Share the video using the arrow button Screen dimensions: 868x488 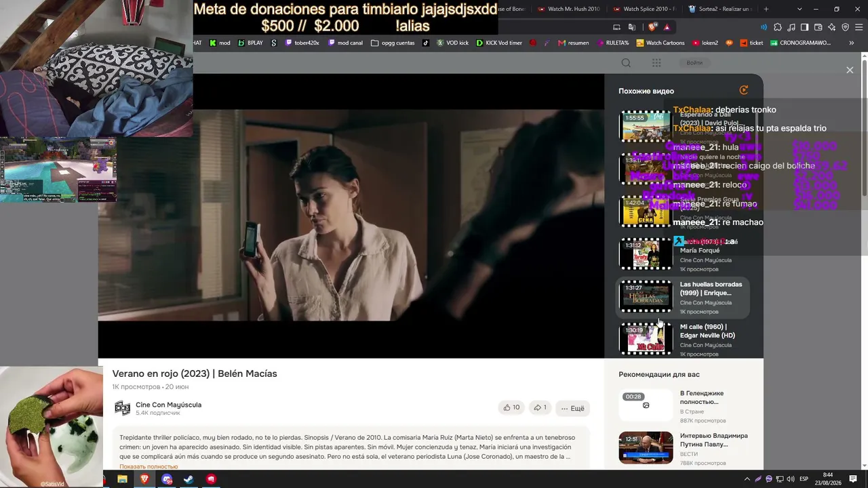pos(540,408)
